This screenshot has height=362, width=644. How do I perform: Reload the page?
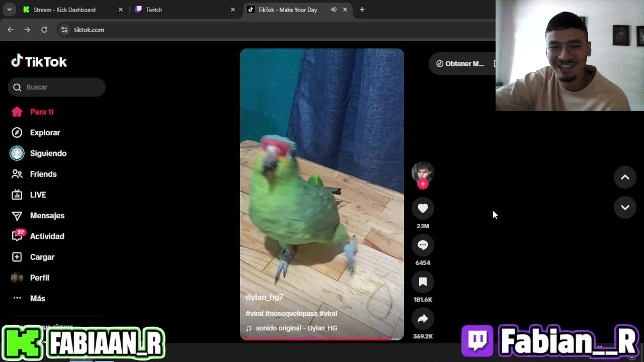pos(44,30)
